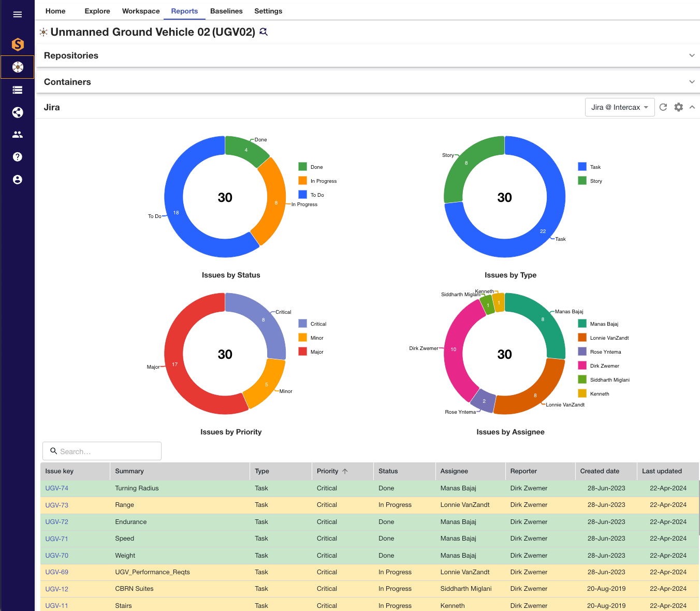Open Jira panel settings gear
The height and width of the screenshot is (611, 700).
coord(679,107)
